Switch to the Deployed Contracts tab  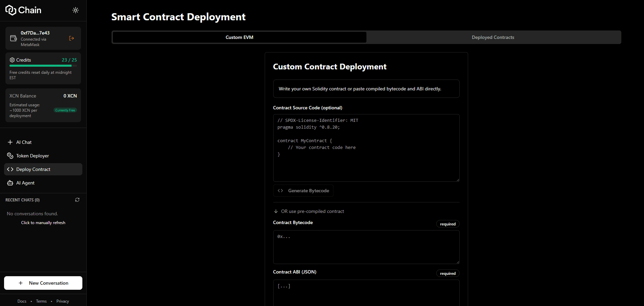pyautogui.click(x=492, y=37)
